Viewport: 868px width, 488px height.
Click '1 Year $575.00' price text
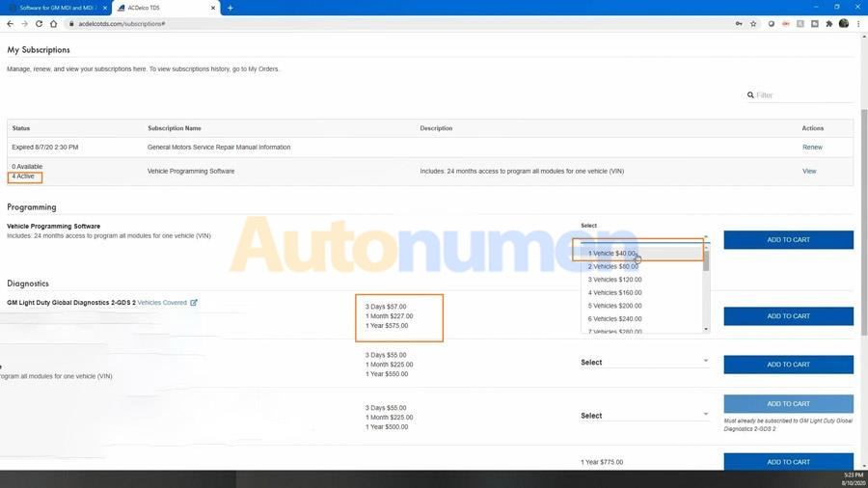(387, 326)
